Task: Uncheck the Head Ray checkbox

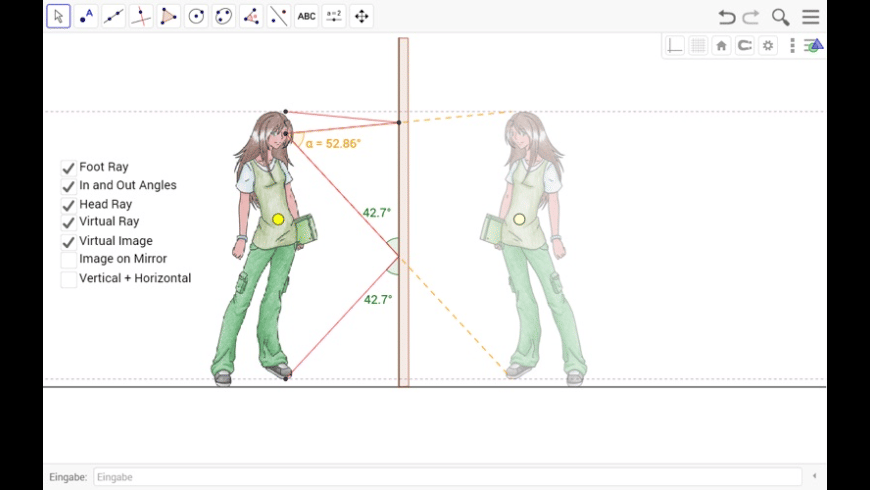Action: 68,205
